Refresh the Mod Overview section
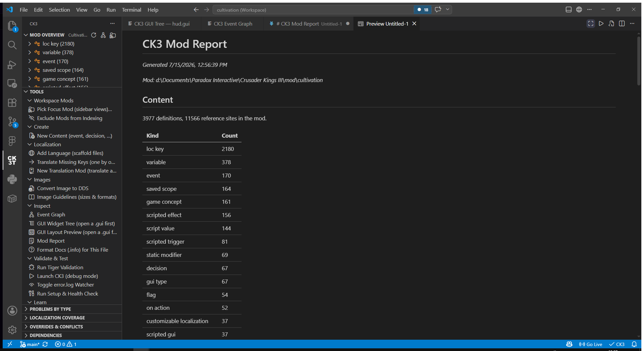 click(94, 35)
